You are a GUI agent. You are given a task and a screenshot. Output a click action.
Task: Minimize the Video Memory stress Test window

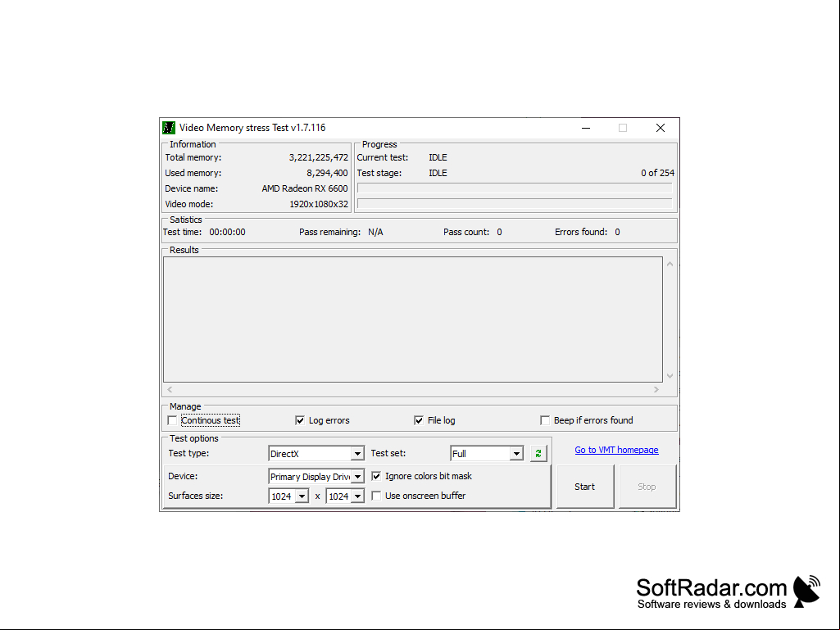click(x=586, y=128)
